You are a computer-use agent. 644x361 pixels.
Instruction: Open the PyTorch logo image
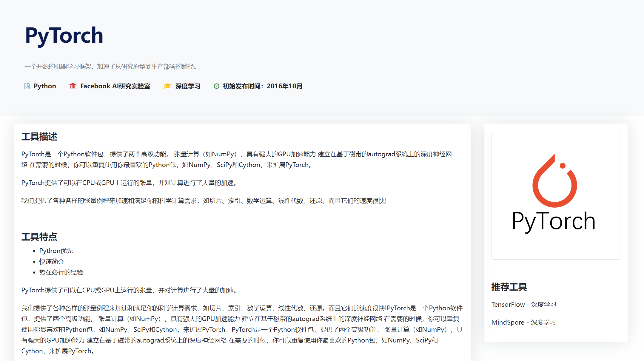(556, 195)
